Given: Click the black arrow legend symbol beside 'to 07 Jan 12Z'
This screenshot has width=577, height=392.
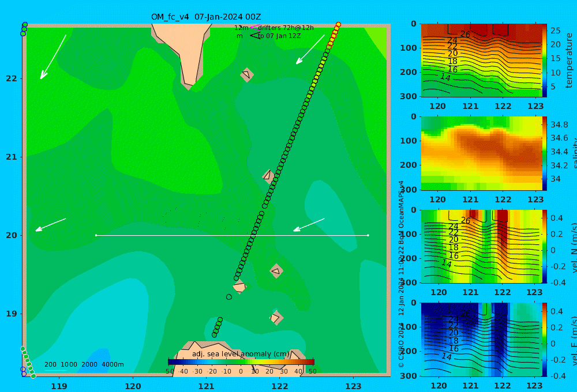Looking at the screenshot, I should point(254,36).
